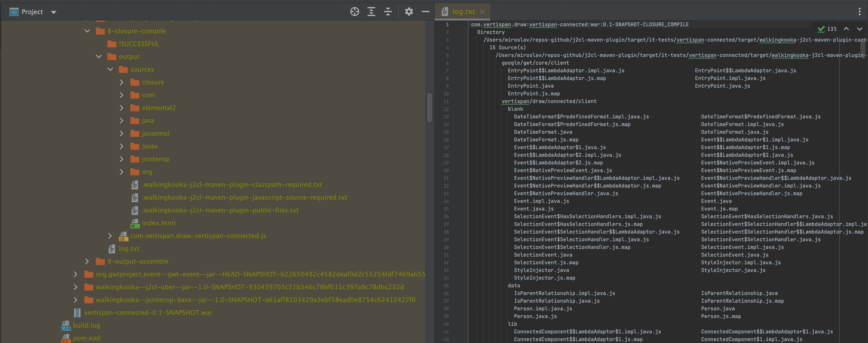Select the !SUCCESSFUL folder
Screen dimensions: 868x343
tap(139, 44)
